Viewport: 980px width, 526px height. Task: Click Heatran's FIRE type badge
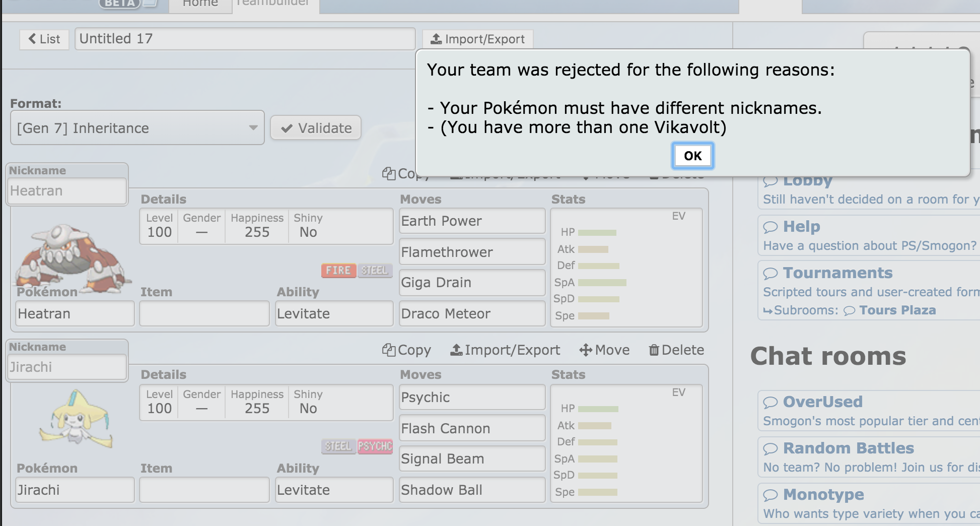338,271
